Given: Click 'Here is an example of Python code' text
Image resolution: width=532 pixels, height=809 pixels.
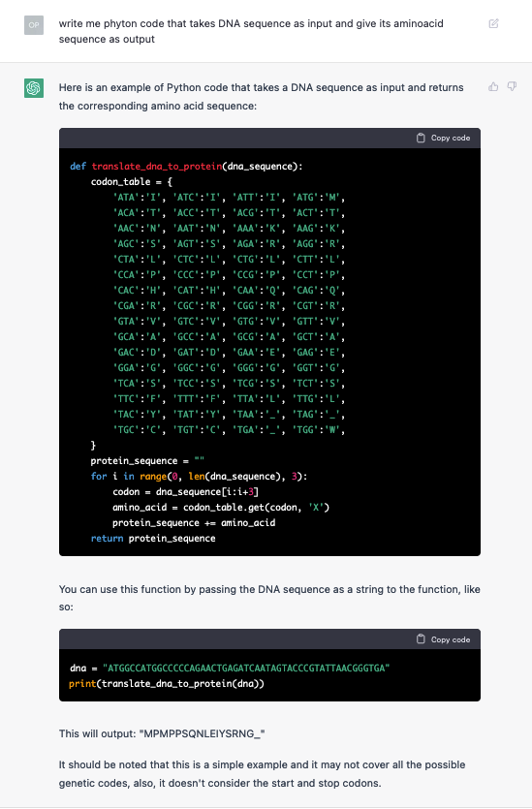Looking at the screenshot, I should [261, 97].
